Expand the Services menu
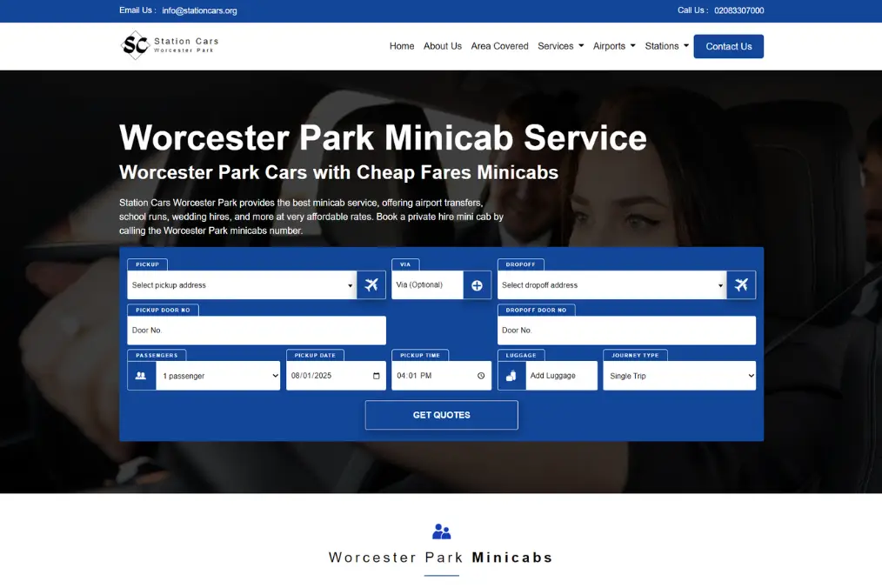882x588 pixels. coord(561,46)
